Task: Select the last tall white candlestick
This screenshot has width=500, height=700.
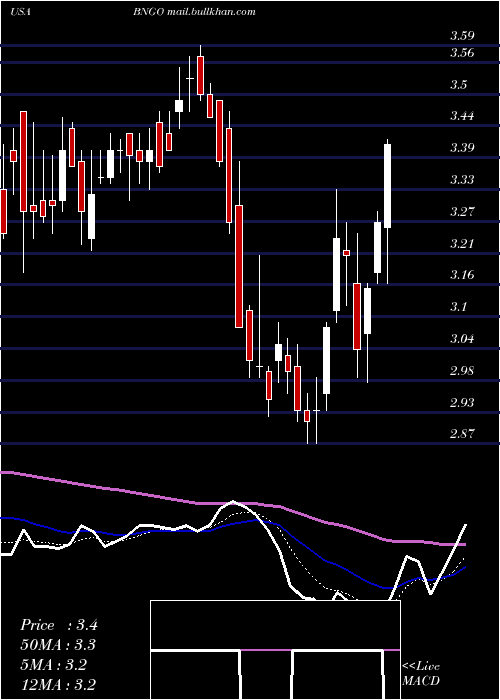Action: click(388, 186)
